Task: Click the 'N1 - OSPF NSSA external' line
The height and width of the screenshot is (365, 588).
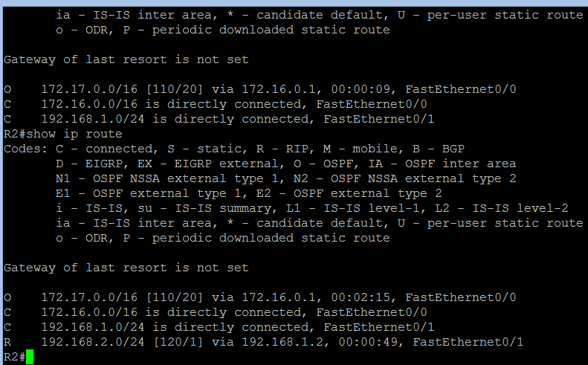Action: [x=285, y=178]
